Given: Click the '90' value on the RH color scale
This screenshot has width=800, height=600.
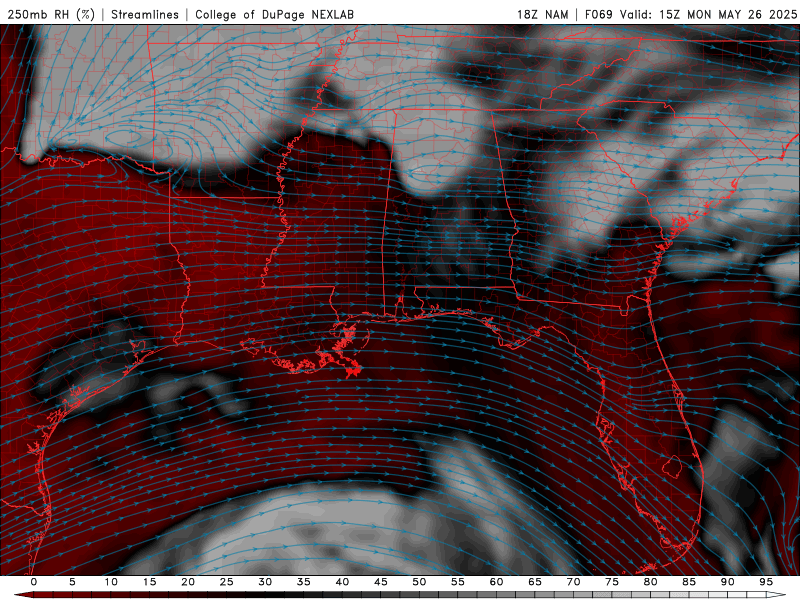Looking at the screenshot, I should (728, 582).
